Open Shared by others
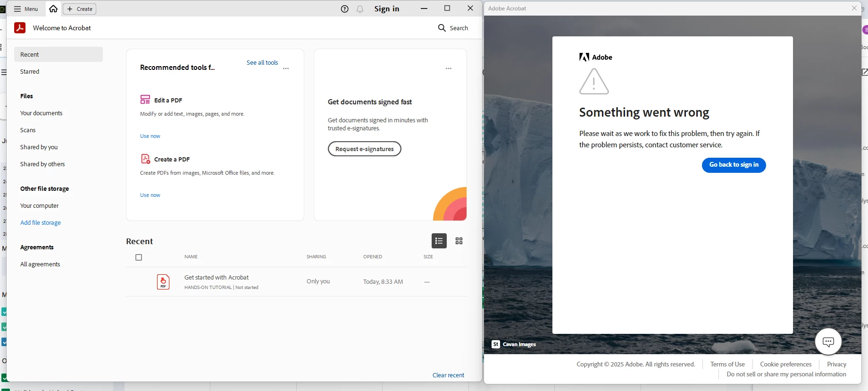This screenshot has height=391, width=868. [42, 164]
